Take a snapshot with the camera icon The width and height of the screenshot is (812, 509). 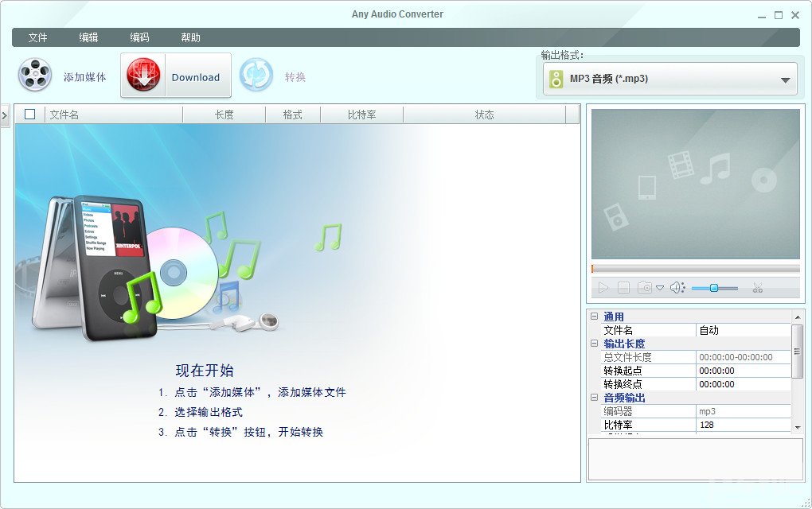[x=645, y=287]
